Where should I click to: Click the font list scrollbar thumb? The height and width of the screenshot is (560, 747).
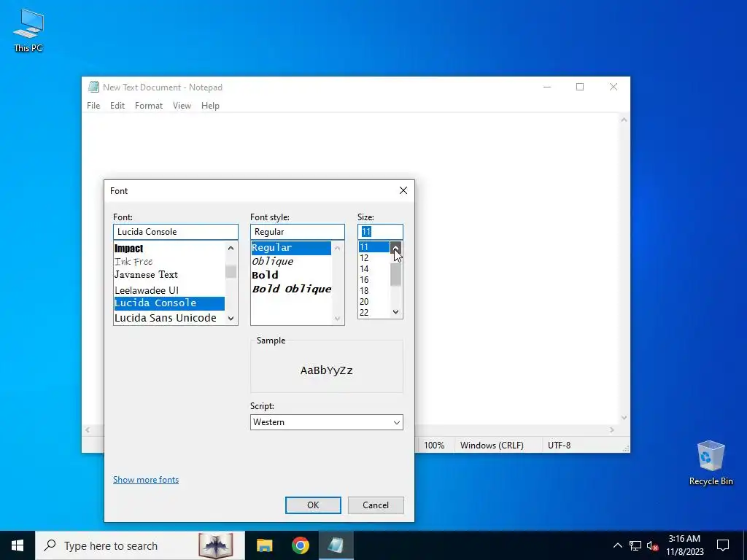231,271
